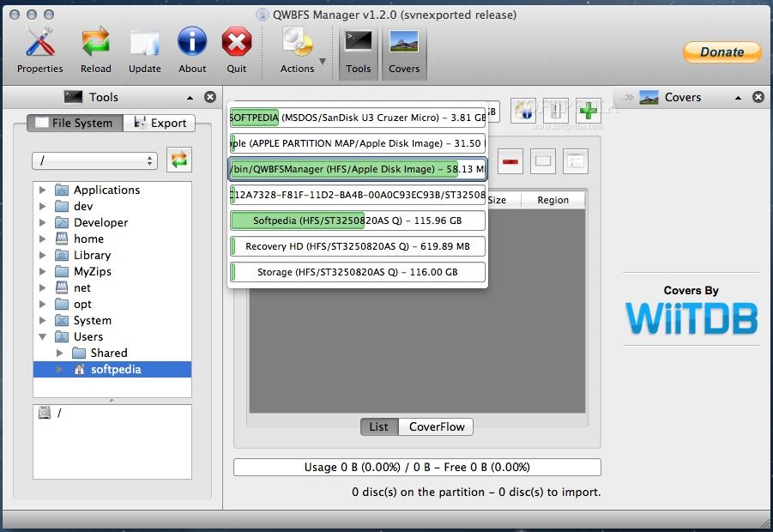The width and height of the screenshot is (773, 532).
Task: Sort by the Region column header
Action: pos(553,200)
